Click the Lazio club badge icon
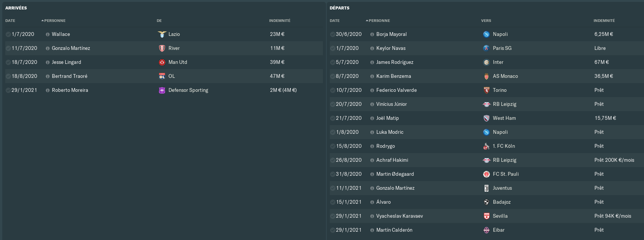Screen dimensions: 644x240 pyautogui.click(x=162, y=34)
